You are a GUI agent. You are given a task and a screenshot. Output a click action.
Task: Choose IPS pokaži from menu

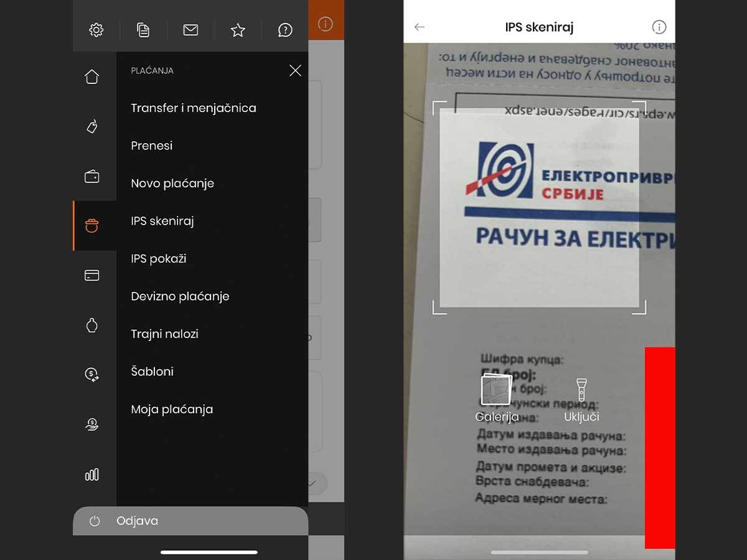(x=159, y=259)
